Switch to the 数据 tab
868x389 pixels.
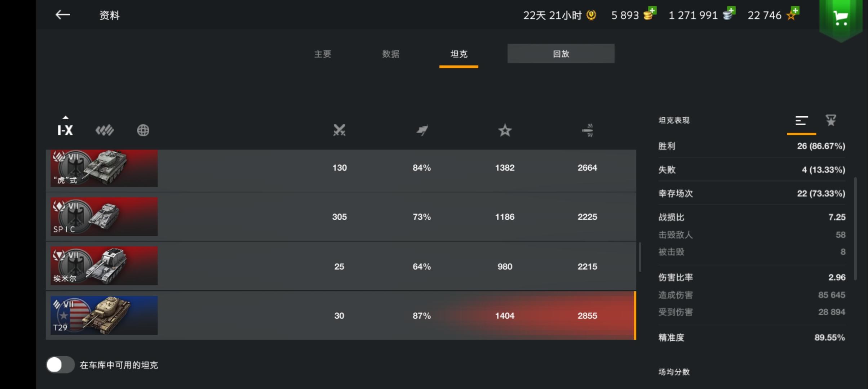point(391,54)
